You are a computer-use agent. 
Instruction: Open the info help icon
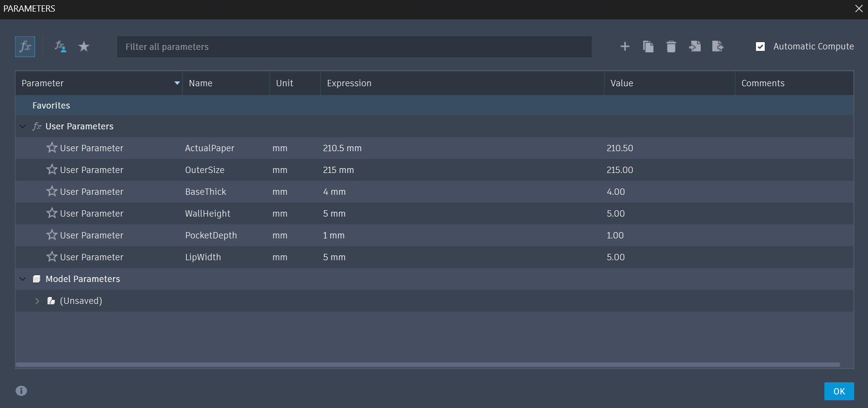pyautogui.click(x=21, y=391)
